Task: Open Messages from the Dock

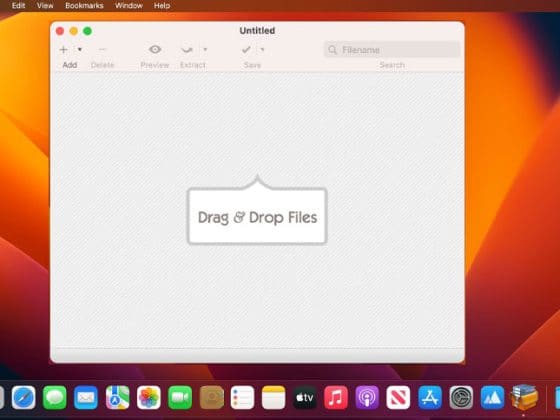Action: 55,398
